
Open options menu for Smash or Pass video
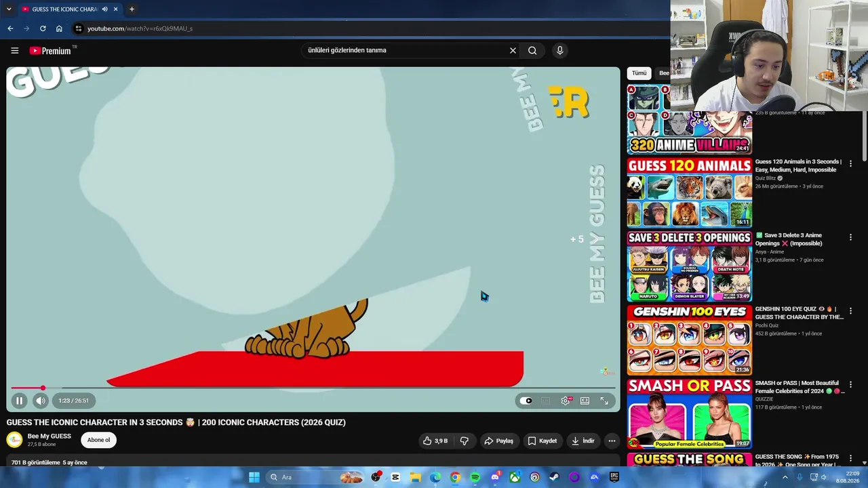pyautogui.click(x=850, y=385)
